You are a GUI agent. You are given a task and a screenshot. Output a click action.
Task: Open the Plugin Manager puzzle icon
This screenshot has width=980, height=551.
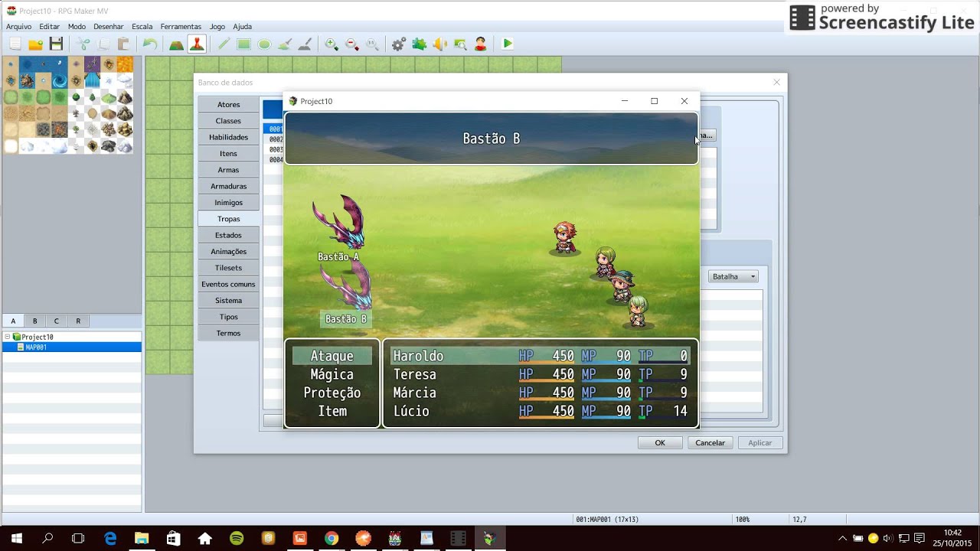point(420,44)
